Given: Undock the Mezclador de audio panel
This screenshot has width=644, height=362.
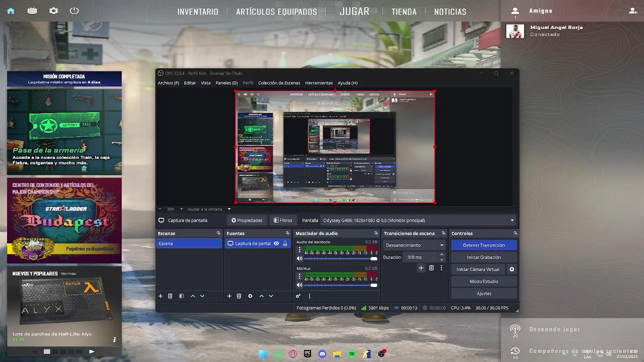Looking at the screenshot, I should (376, 233).
